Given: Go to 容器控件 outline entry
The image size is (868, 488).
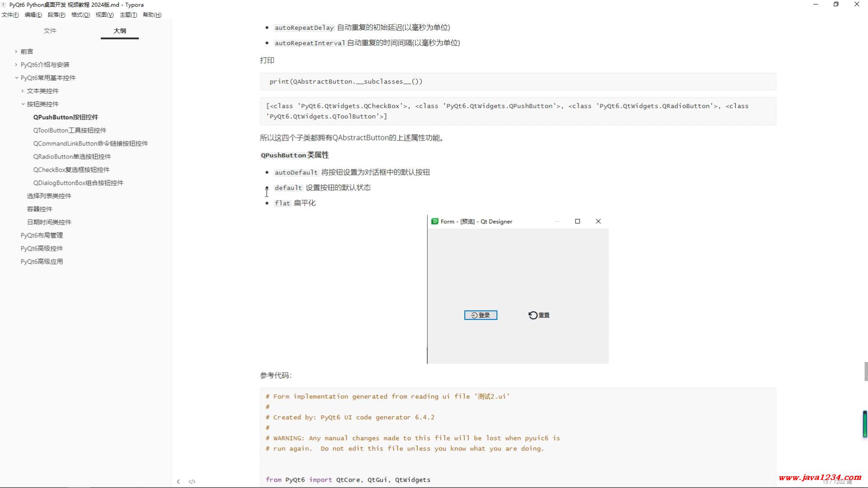Looking at the screenshot, I should pyautogui.click(x=39, y=209).
